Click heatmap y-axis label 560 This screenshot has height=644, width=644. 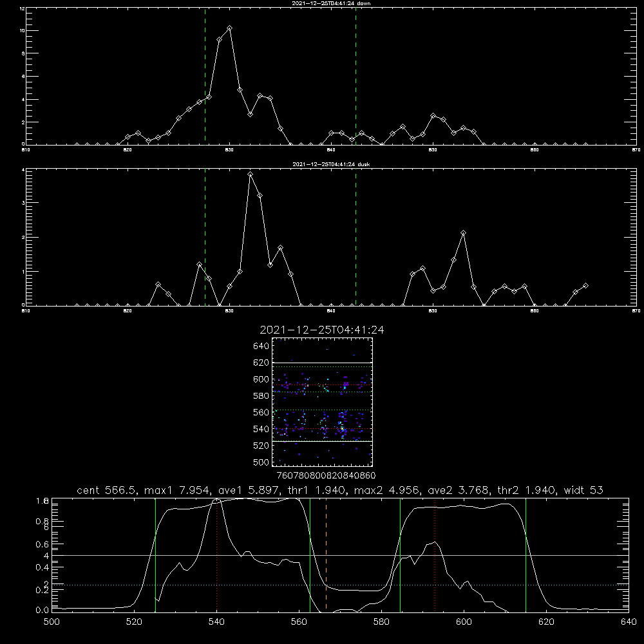[261, 412]
